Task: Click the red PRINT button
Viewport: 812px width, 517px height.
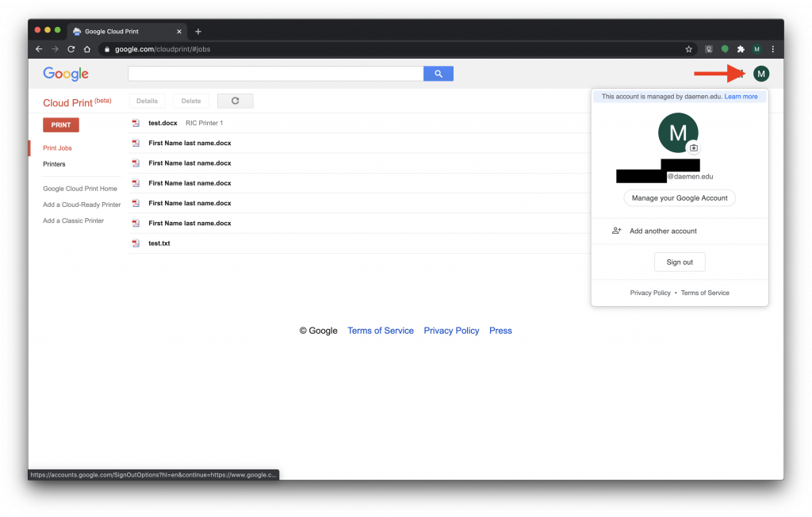Action: (60, 124)
